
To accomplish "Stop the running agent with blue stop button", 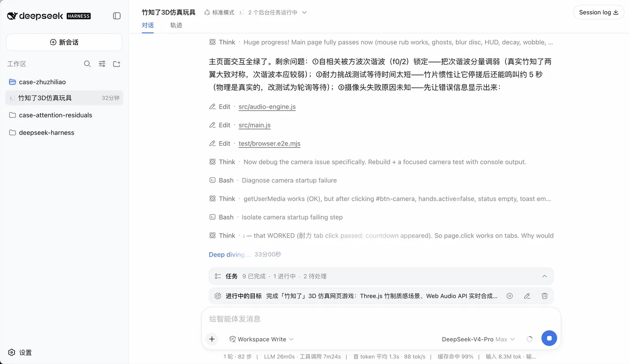I will 549,338.
